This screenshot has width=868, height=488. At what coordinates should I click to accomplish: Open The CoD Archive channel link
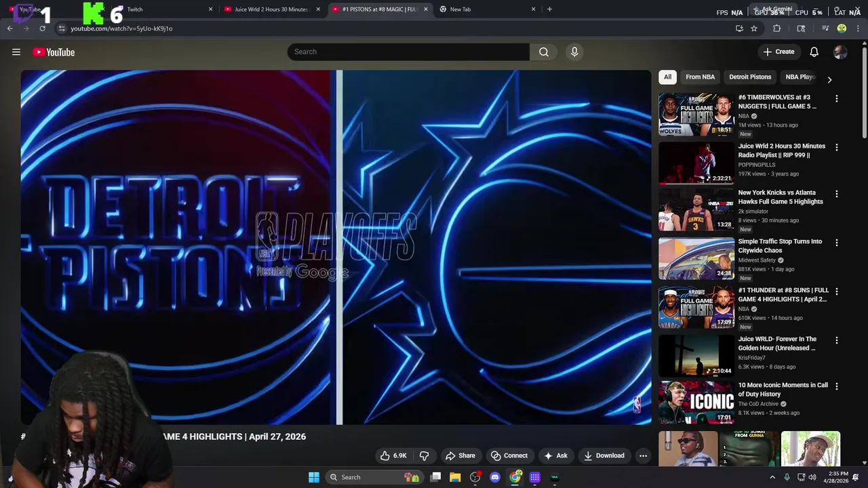point(759,404)
